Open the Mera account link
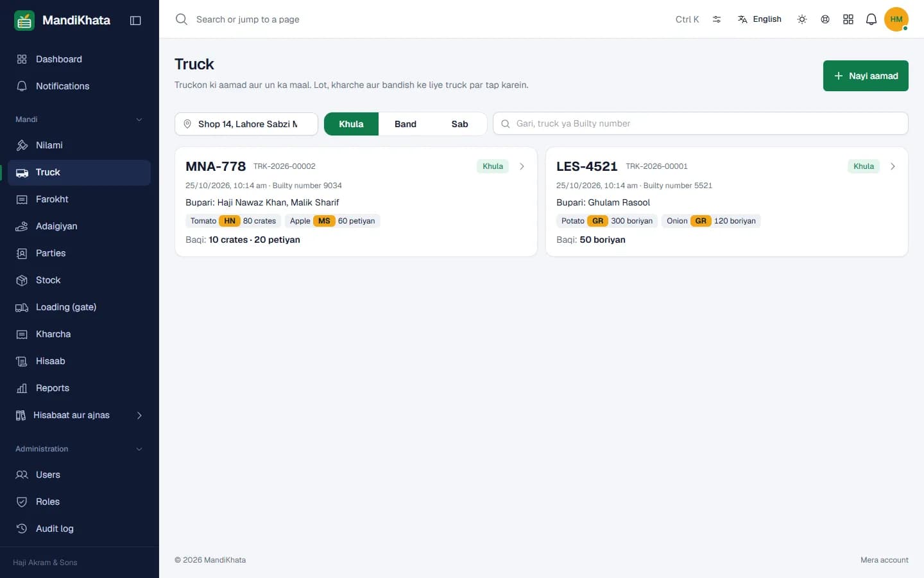The height and width of the screenshot is (578, 924). 884,560
